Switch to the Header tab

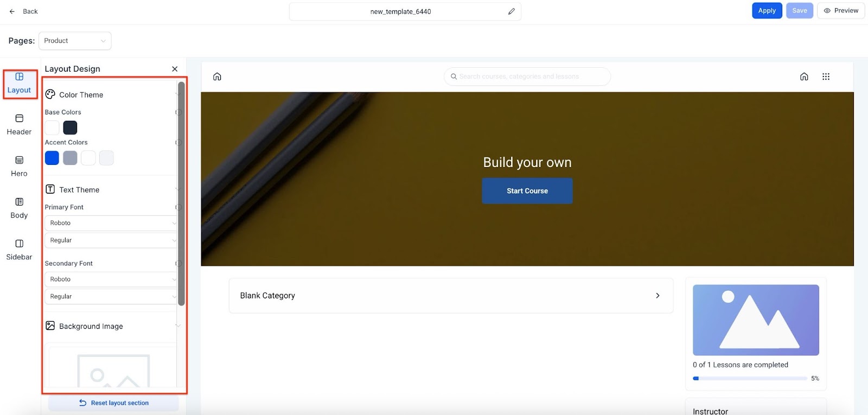tap(19, 125)
